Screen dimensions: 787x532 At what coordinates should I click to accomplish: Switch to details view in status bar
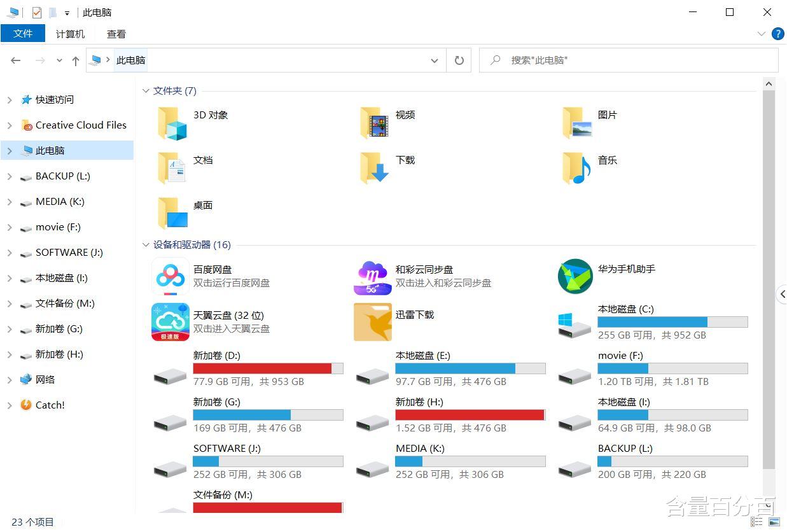point(756,522)
